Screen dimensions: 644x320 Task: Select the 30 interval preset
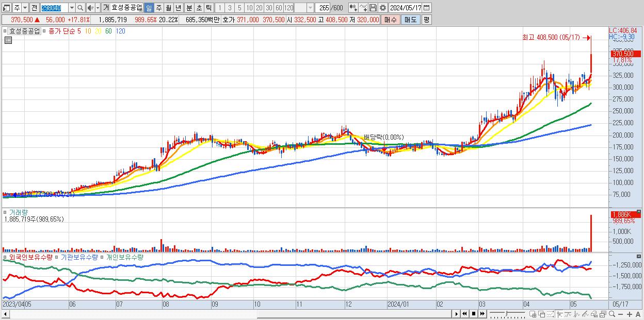(x=269, y=8)
